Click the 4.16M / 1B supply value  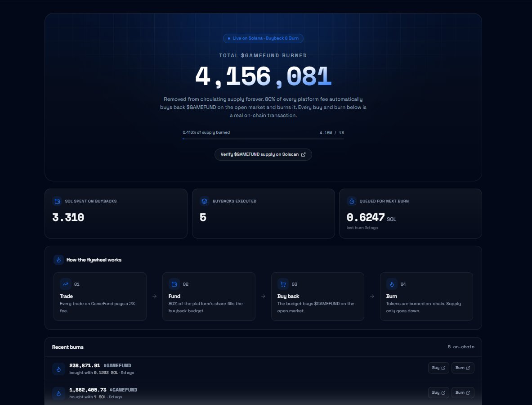pos(331,133)
